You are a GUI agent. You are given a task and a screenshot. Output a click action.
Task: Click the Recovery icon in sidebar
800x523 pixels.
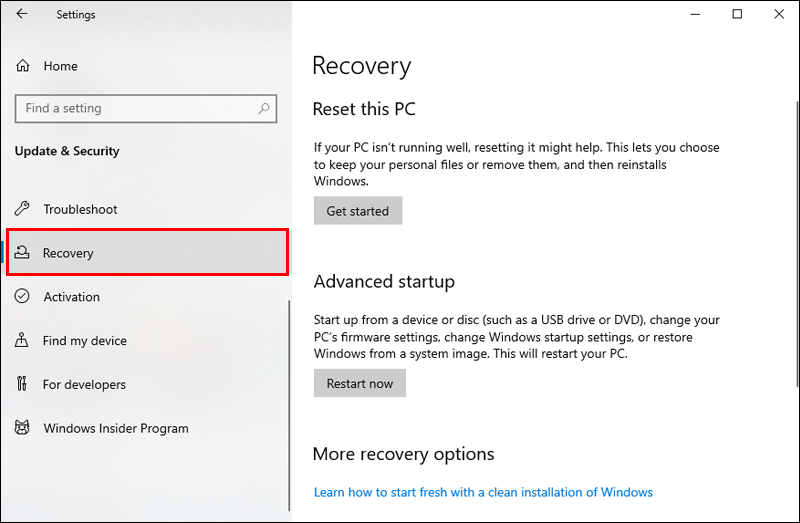pyautogui.click(x=23, y=253)
